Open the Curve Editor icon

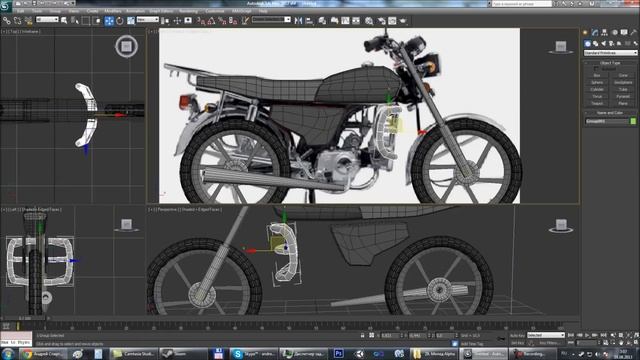click(345, 20)
